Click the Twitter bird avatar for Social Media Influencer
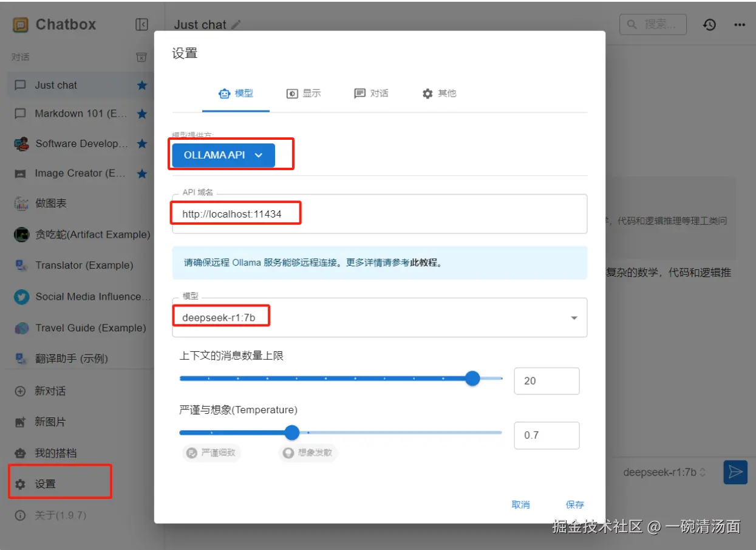The height and width of the screenshot is (550, 756). [x=22, y=297]
